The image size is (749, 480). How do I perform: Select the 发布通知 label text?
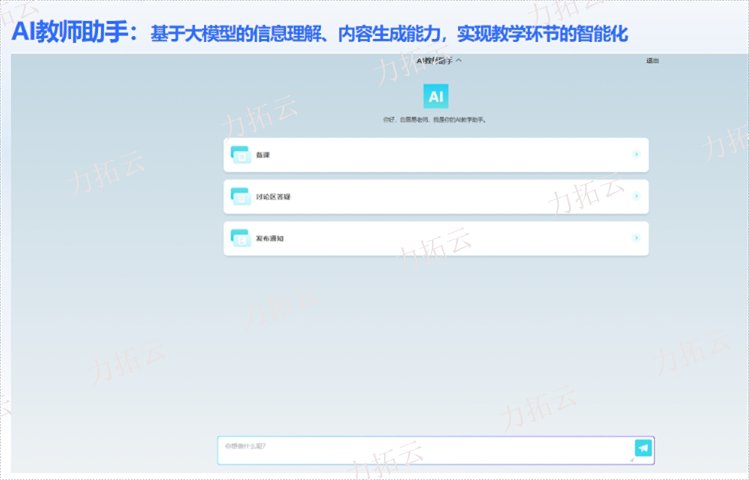pyautogui.click(x=270, y=238)
